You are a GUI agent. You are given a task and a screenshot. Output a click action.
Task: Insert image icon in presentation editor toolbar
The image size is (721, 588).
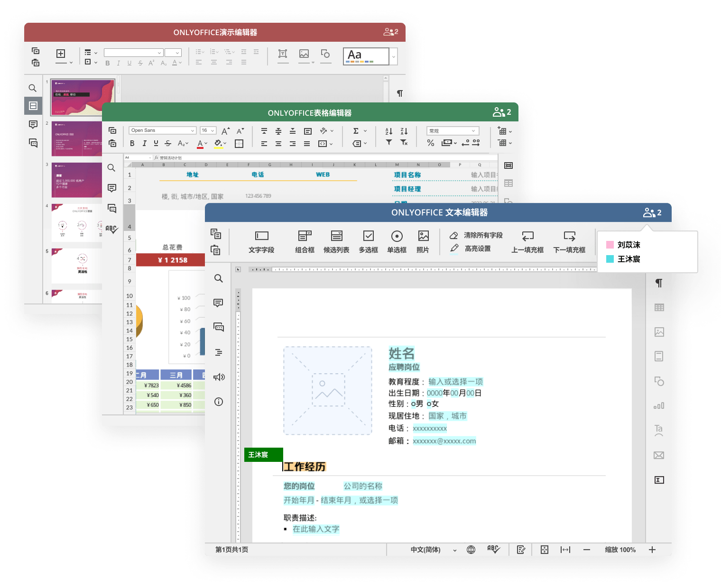pos(304,54)
